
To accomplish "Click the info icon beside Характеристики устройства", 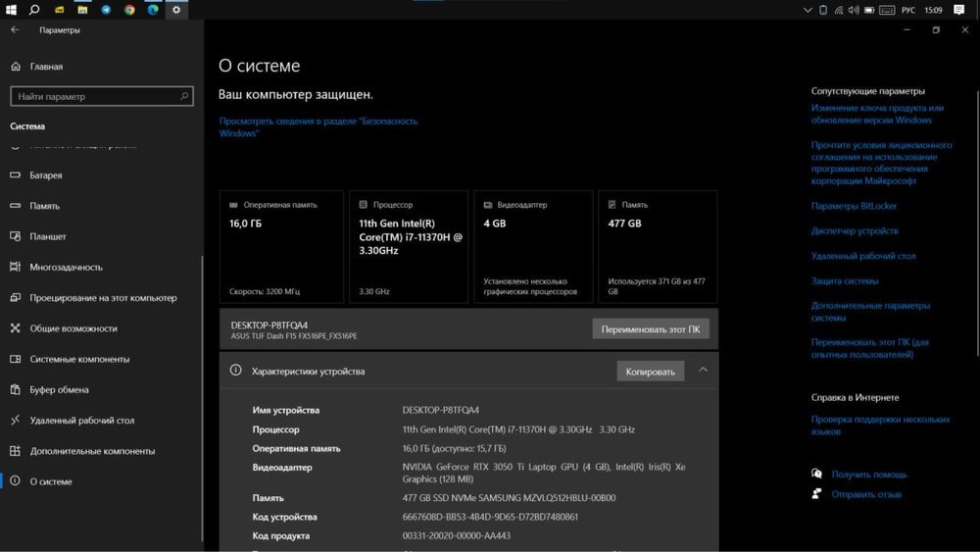I will point(235,370).
